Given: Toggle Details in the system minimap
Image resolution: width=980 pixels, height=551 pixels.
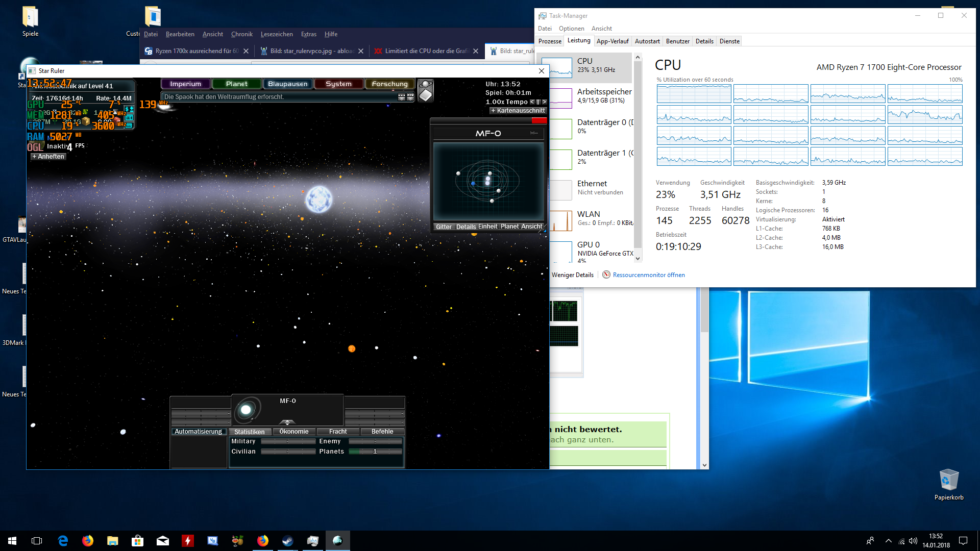Looking at the screenshot, I should (x=465, y=227).
